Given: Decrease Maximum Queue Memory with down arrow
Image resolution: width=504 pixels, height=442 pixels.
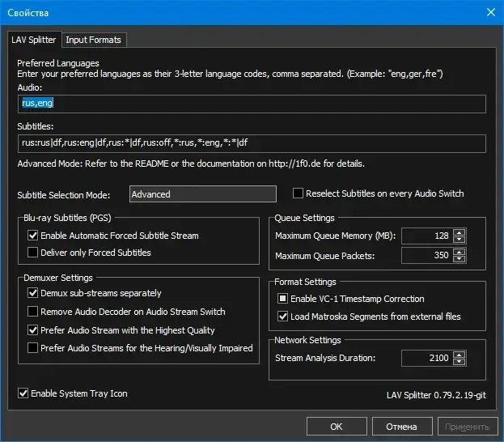Looking at the screenshot, I should click(x=459, y=240).
